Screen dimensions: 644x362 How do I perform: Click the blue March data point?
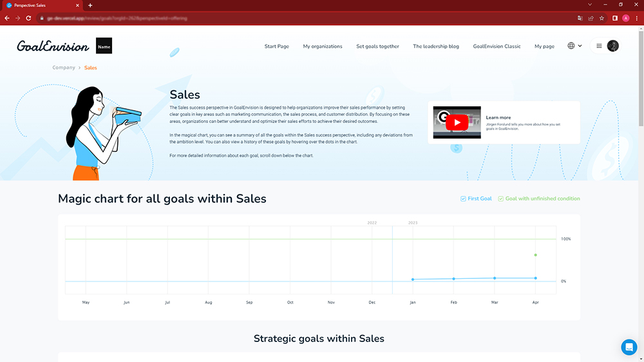click(495, 278)
